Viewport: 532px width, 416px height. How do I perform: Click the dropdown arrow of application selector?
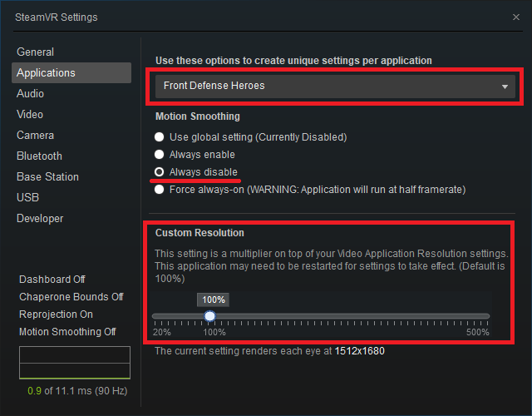click(505, 87)
